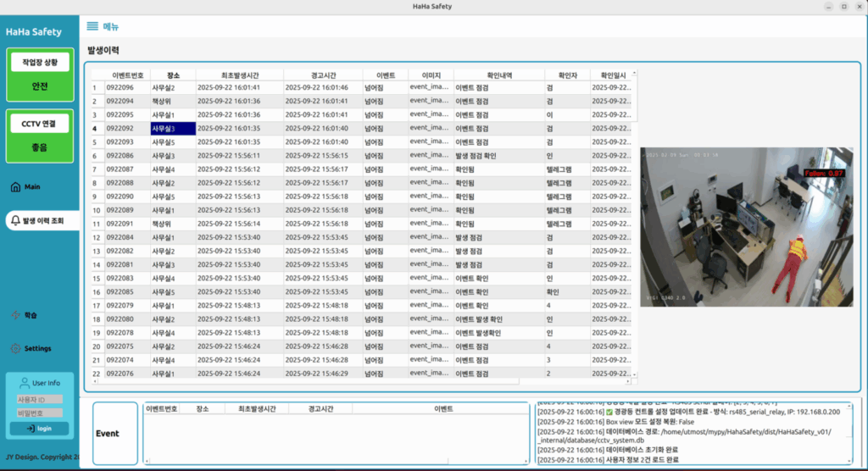868x471 pixels.
Task: Click the bell icon for 발생 이력 조회
Action: click(14, 221)
